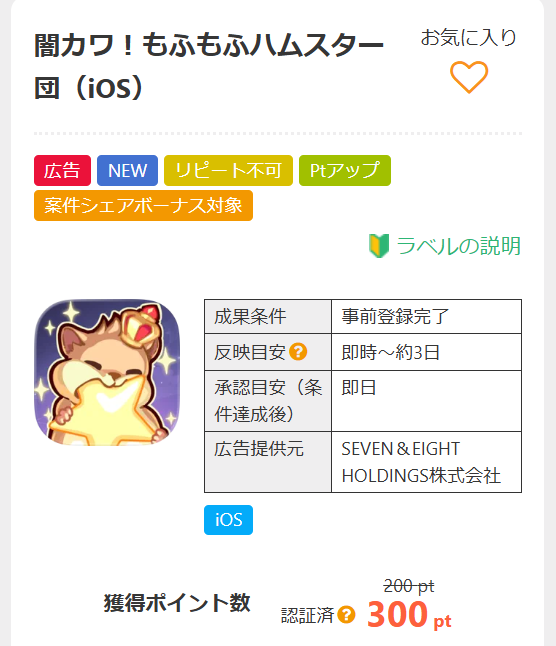This screenshot has width=556, height=646.
Task: Click the 事前登録完了 table cell
Action: pyautogui.click(x=426, y=316)
